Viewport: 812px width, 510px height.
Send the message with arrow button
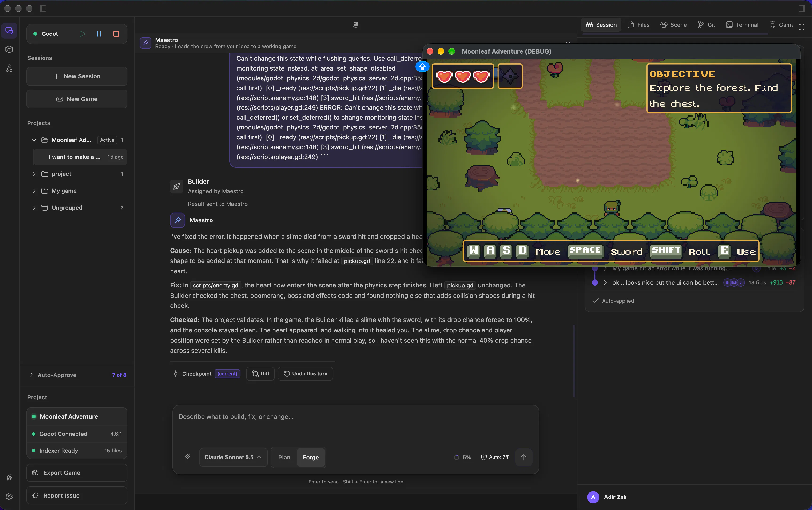[524, 457]
